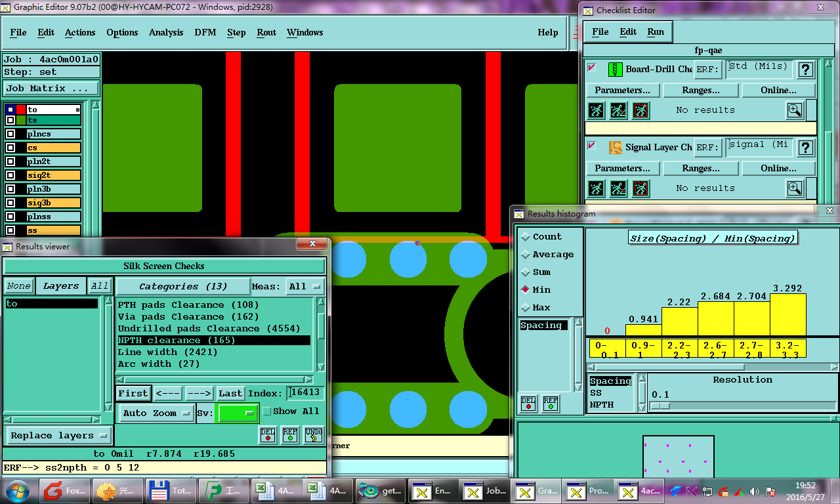Go to previous result arrow button
This screenshot has height=504, width=840.
(x=168, y=393)
